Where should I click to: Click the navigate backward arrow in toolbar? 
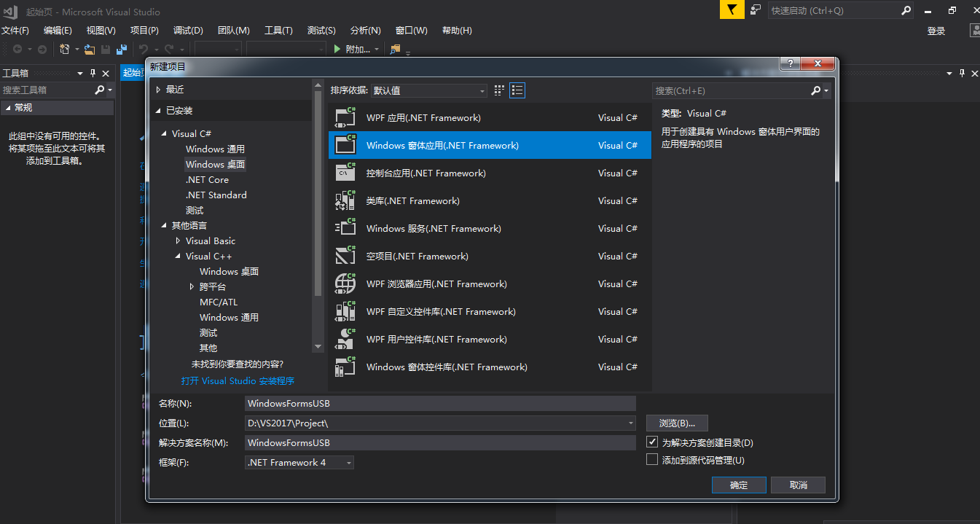(17, 49)
